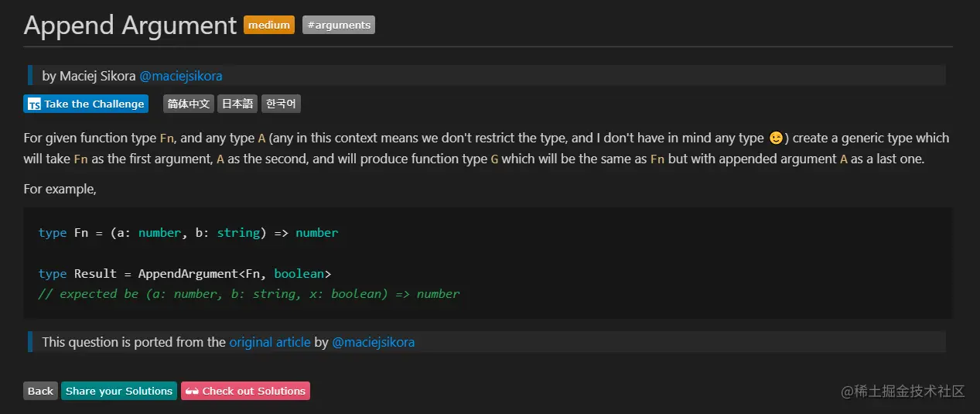This screenshot has height=414, width=980.
Task: Click the TS icon in Take the Challenge
Action: click(34, 104)
